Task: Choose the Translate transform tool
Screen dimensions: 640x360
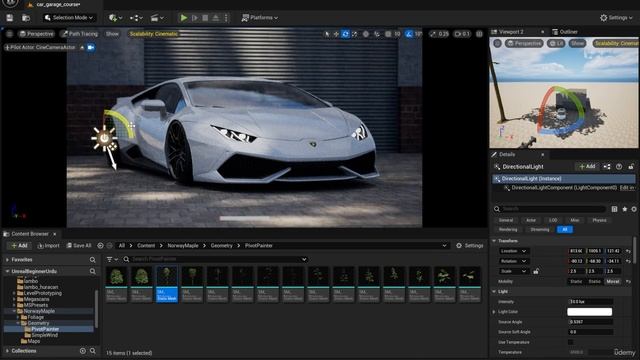Action: click(336, 34)
